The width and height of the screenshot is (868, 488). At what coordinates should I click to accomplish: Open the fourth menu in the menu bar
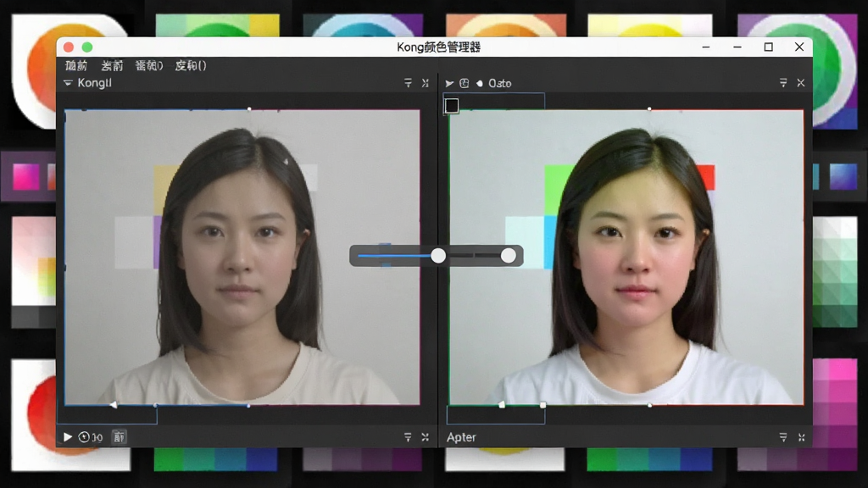[x=191, y=66]
